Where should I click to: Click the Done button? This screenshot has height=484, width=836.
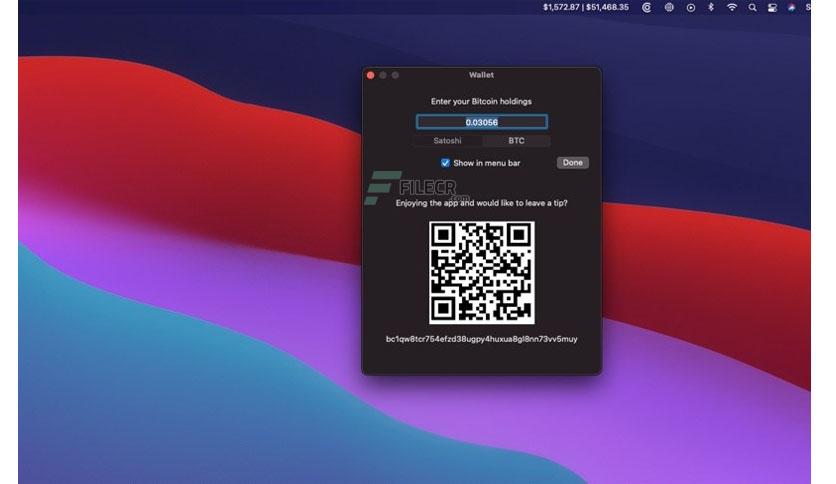point(573,163)
